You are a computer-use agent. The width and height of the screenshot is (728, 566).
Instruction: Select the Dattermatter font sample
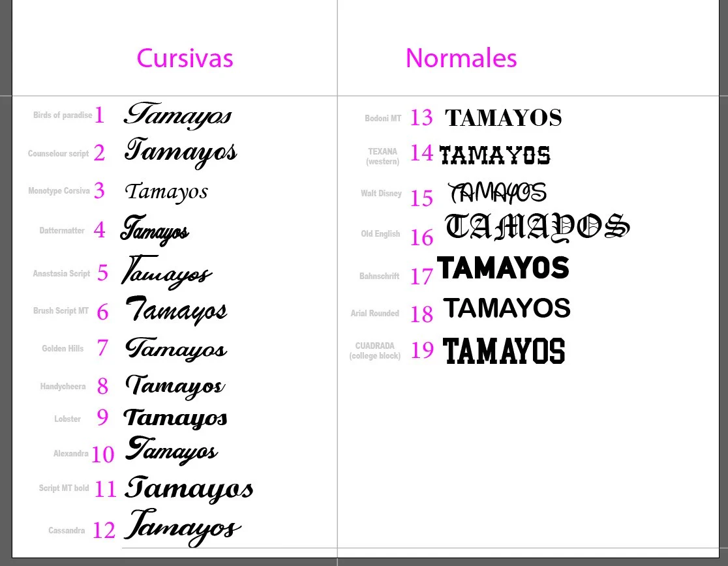tap(155, 230)
